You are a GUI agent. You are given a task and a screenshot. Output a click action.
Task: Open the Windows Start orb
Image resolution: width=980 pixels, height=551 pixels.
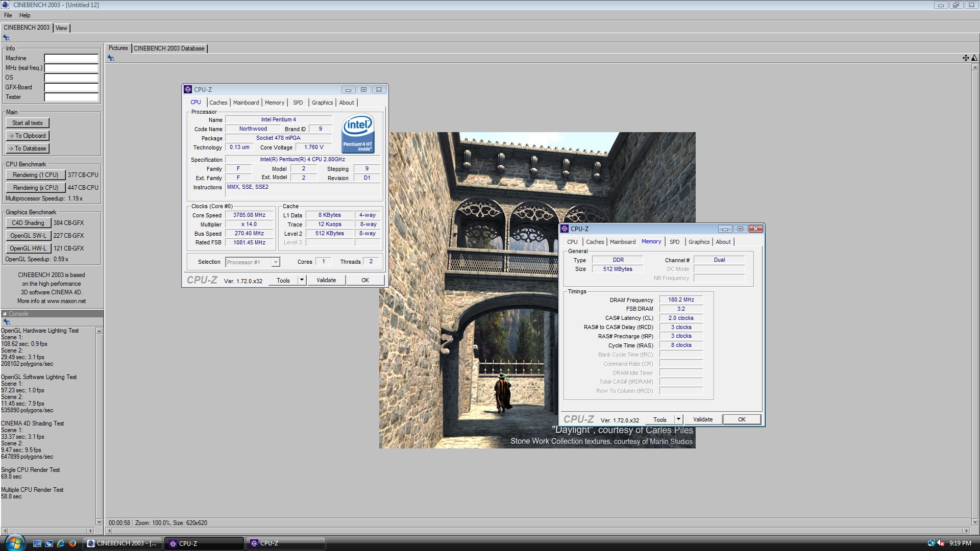14,543
